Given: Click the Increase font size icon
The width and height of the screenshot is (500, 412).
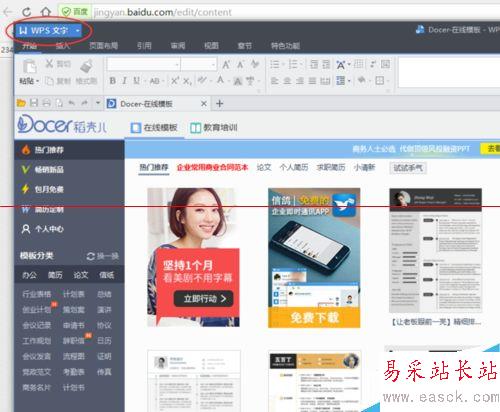Looking at the screenshot, I should click(x=226, y=64).
